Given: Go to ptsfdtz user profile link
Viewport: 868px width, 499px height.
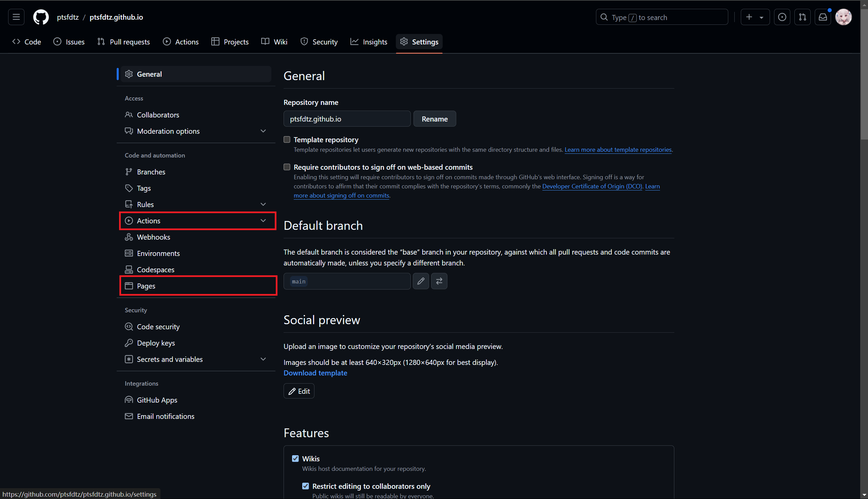Looking at the screenshot, I should [68, 17].
